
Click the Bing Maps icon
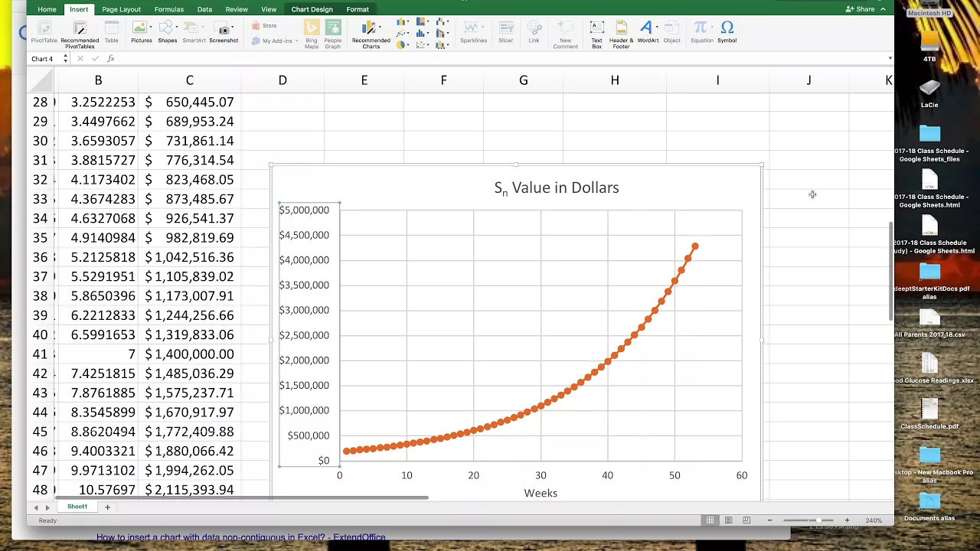311,28
